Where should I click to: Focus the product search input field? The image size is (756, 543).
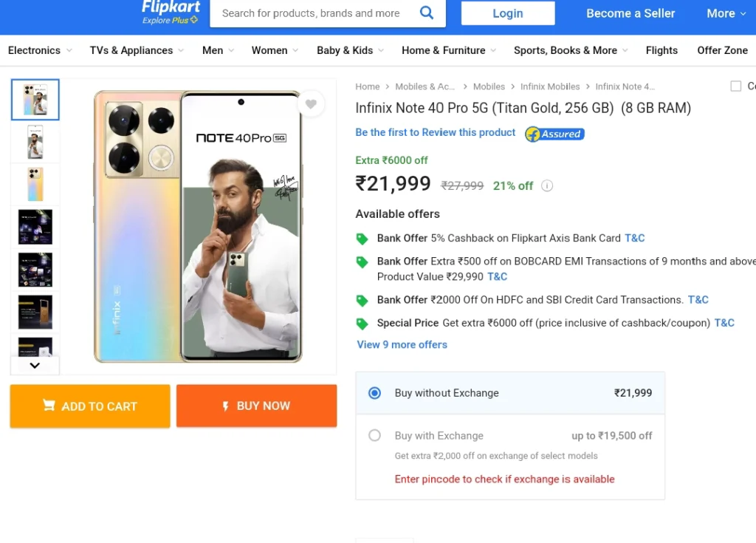(x=312, y=13)
